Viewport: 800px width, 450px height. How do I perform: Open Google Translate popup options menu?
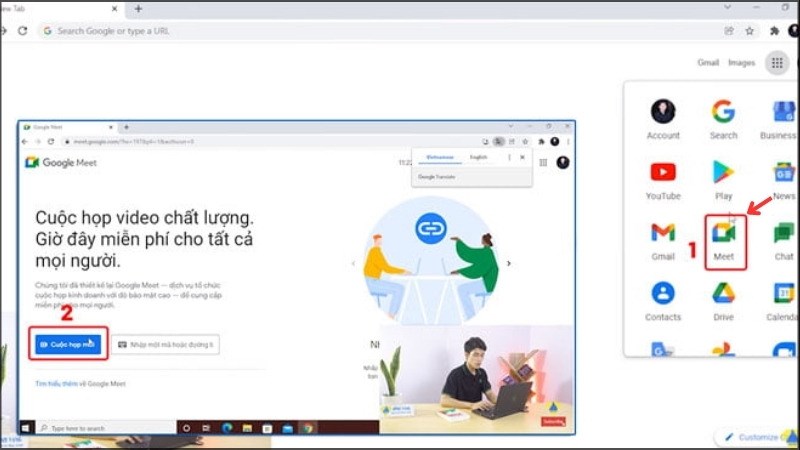click(x=509, y=157)
